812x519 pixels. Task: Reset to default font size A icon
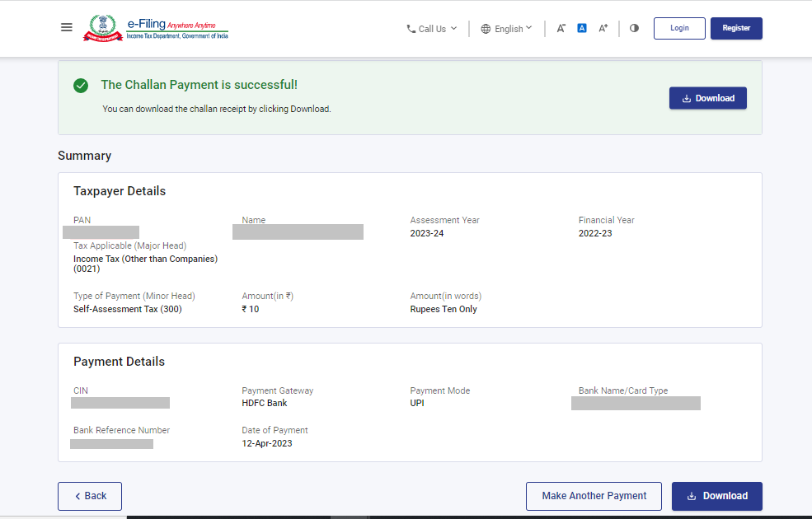582,28
